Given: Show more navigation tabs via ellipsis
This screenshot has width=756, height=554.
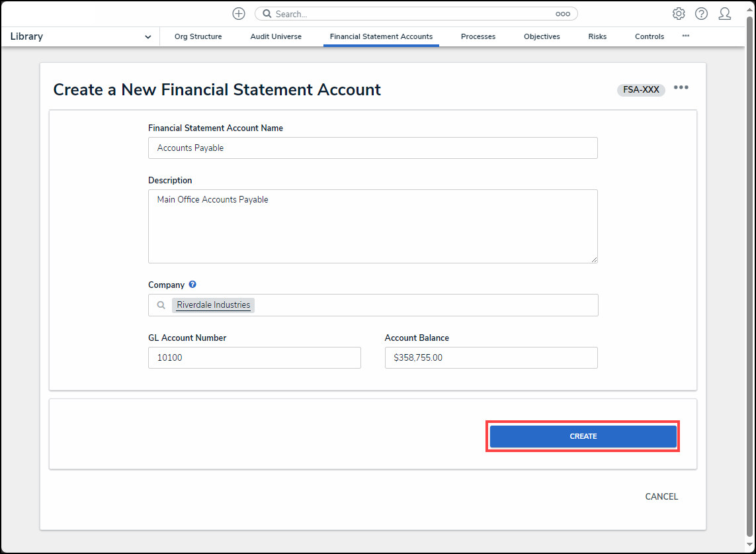Looking at the screenshot, I should (686, 36).
